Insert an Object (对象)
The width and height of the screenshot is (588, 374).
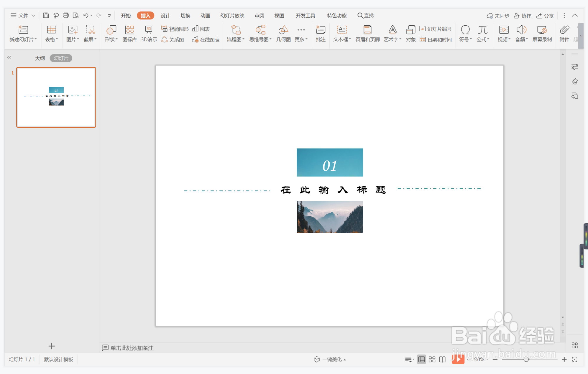pyautogui.click(x=410, y=34)
